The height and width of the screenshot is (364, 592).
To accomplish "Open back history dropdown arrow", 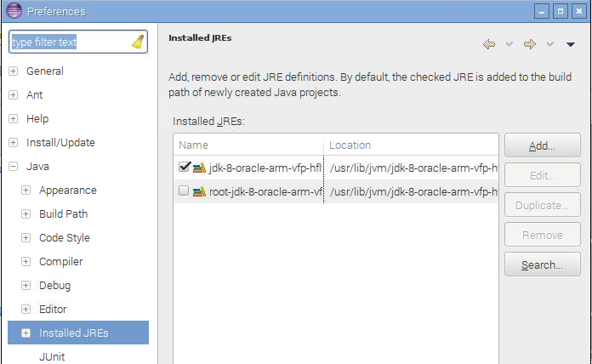I will [x=509, y=44].
